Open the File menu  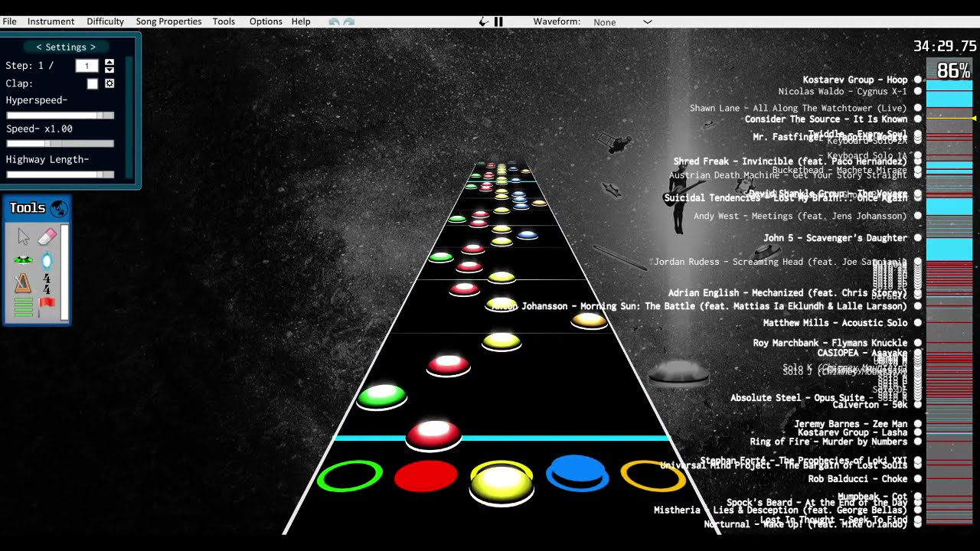[x=9, y=21]
